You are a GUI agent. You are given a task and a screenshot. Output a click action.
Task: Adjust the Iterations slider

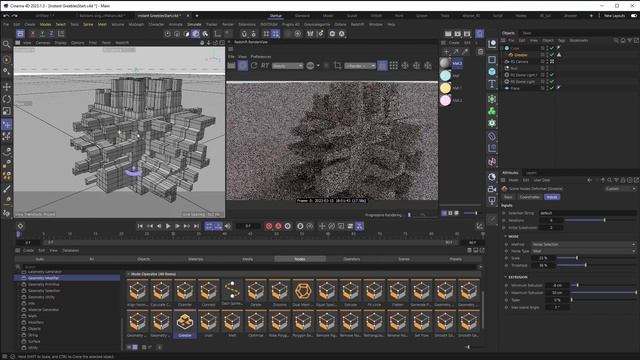pos(600,220)
